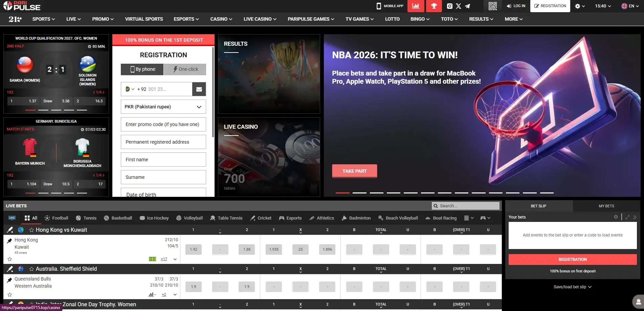Favorite the Hong Kong vs Kuwait star
This screenshot has width=644, height=311.
point(31,230)
